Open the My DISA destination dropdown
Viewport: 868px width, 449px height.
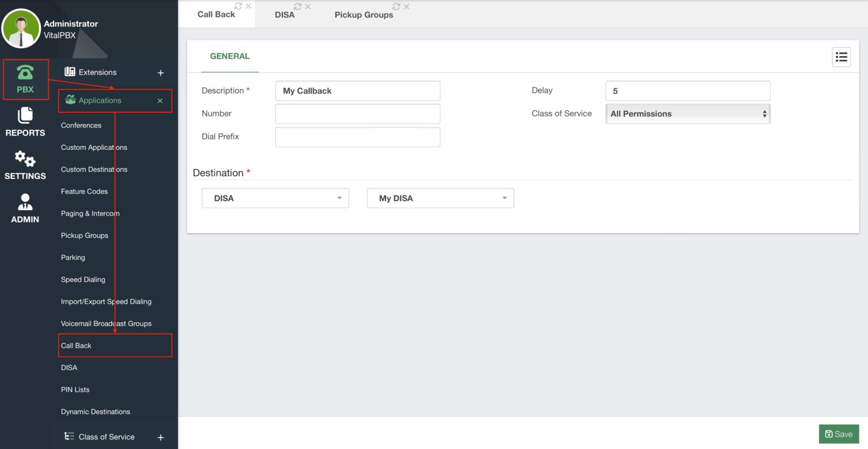pos(440,198)
